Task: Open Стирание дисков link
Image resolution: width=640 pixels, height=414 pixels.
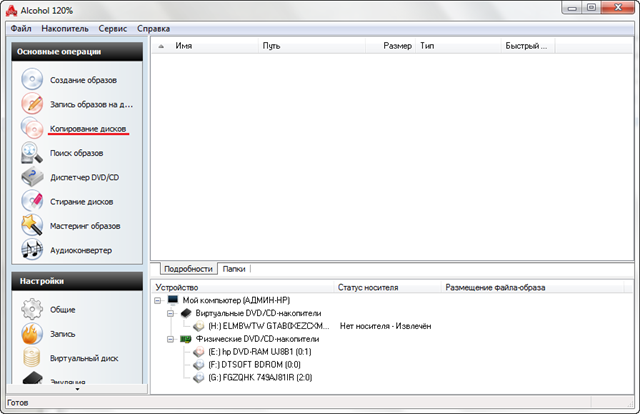Action: [82, 202]
